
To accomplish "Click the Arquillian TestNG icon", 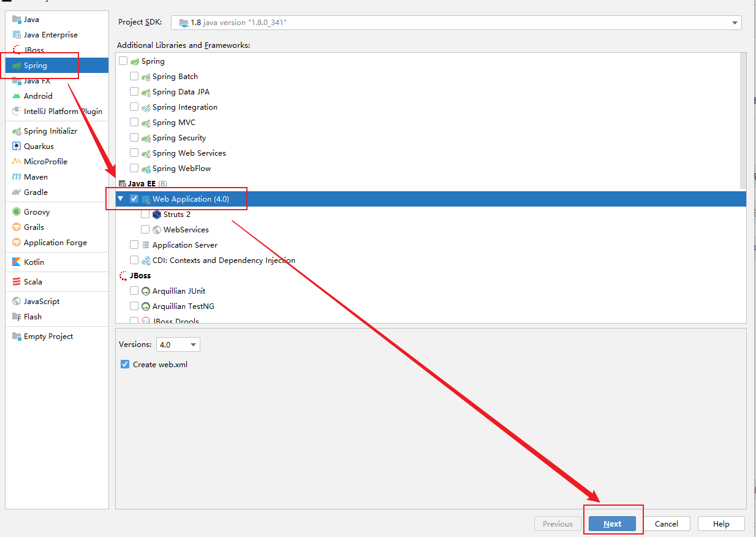I will click(x=146, y=307).
